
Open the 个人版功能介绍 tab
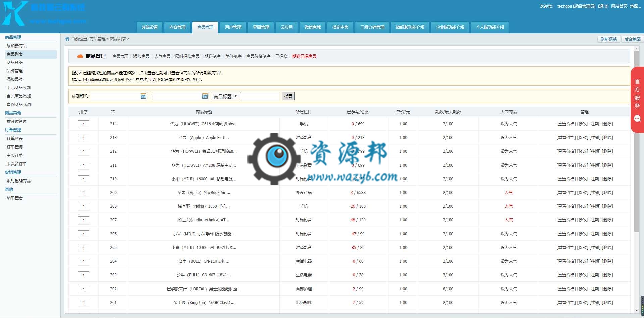click(x=490, y=27)
